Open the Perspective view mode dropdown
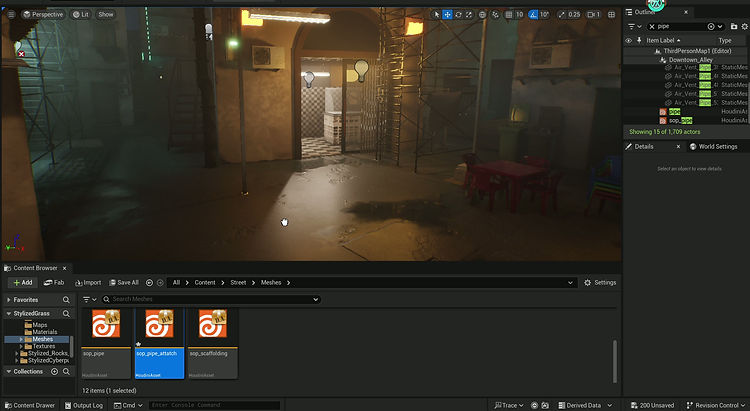 (x=43, y=14)
